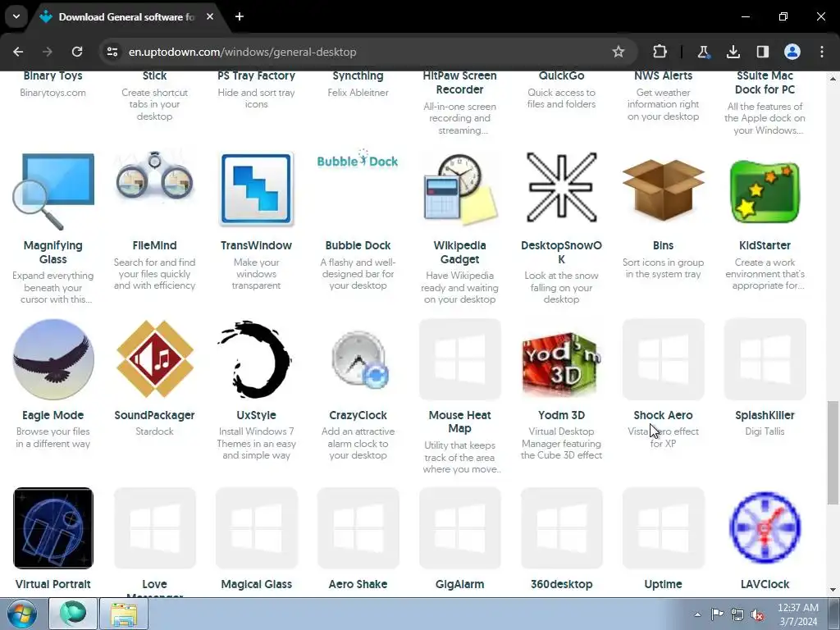View site information icon in address bar

112,52
